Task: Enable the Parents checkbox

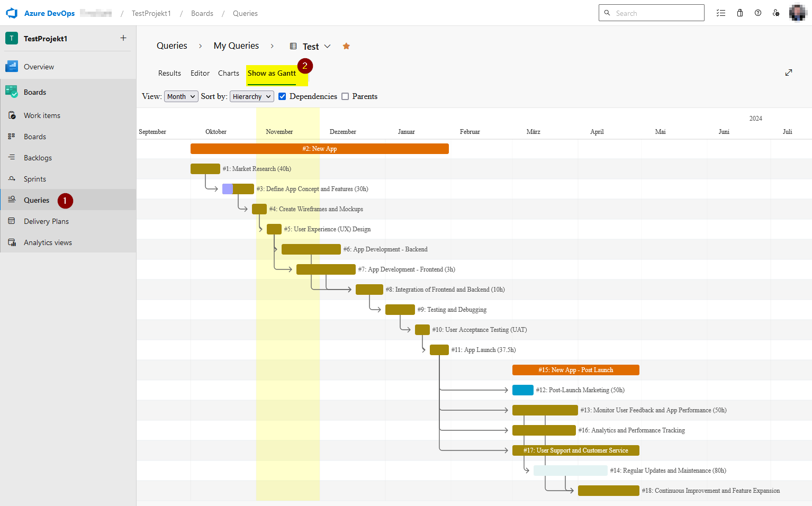Action: click(x=345, y=96)
